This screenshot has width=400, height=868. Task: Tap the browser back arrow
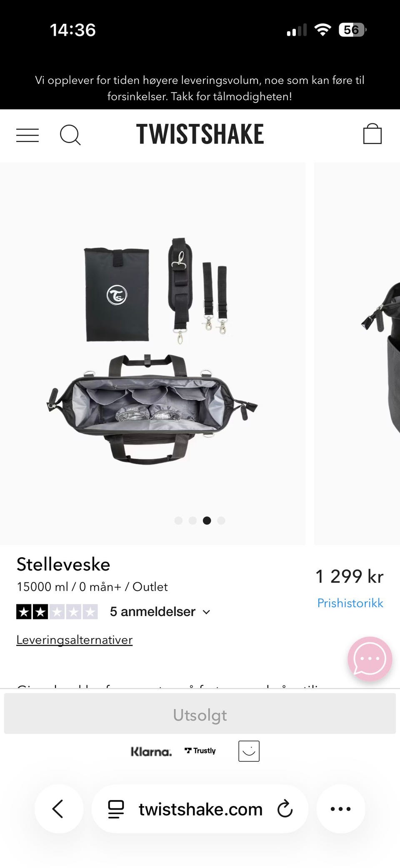(x=59, y=808)
